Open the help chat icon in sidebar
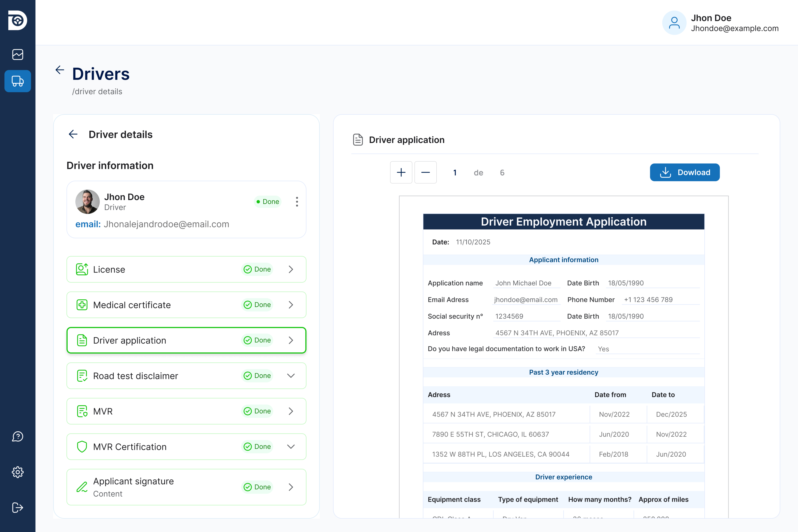Image resolution: width=798 pixels, height=532 pixels. click(18, 436)
